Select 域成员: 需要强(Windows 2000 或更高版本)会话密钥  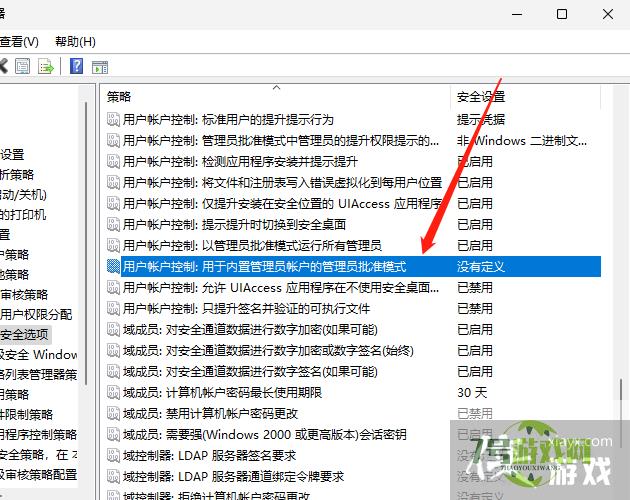click(264, 434)
